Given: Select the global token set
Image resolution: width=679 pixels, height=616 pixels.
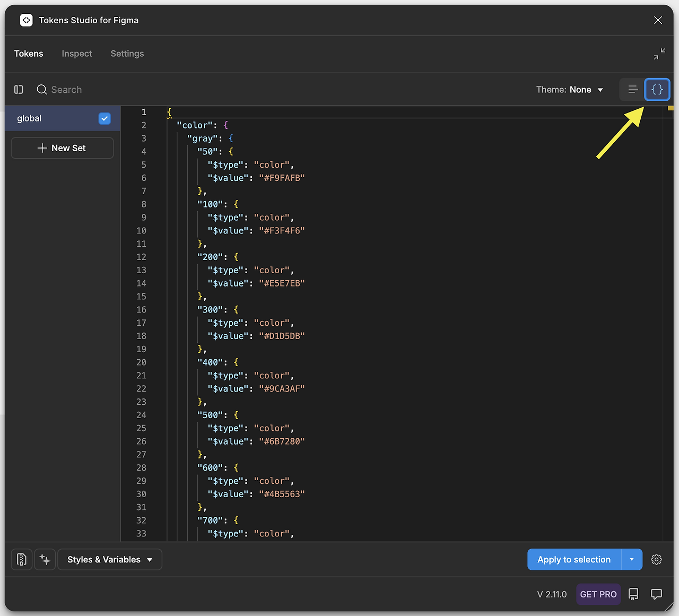Looking at the screenshot, I should click(x=63, y=118).
